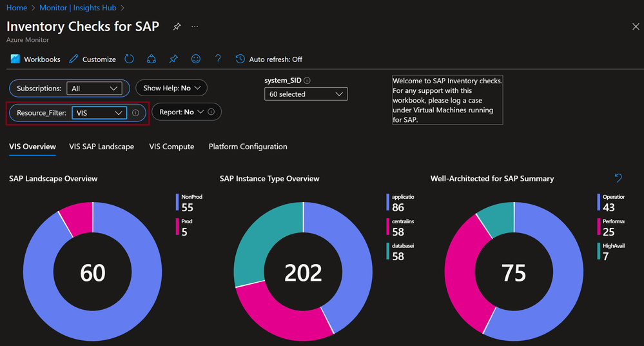
Task: Open the Show Help: No dropdown
Action: (x=171, y=88)
